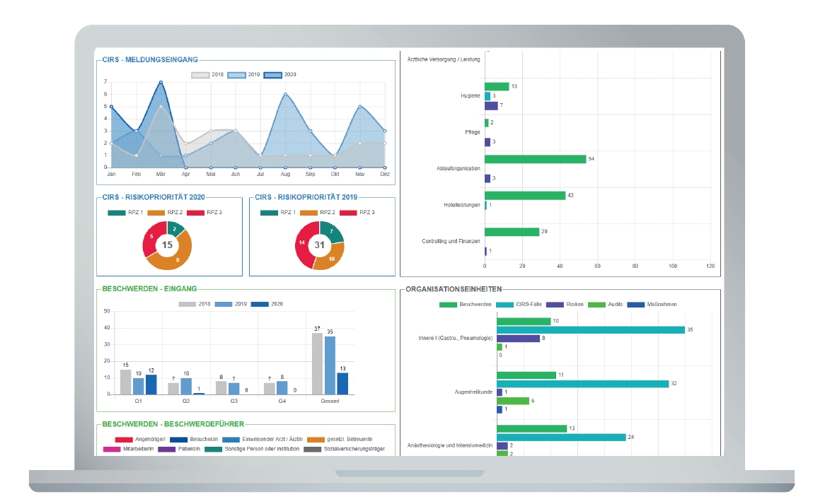Click the Gesamt 2018 gray bar showing 37
The image size is (813, 504).
(317, 363)
